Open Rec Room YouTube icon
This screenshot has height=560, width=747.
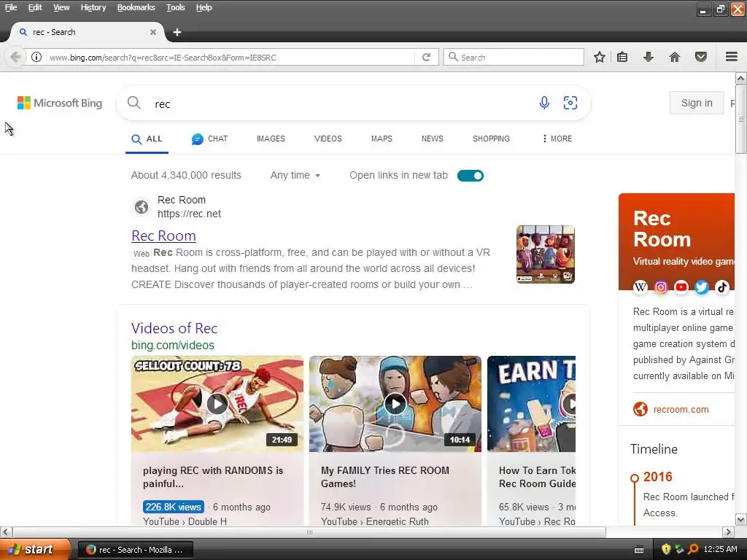click(681, 287)
